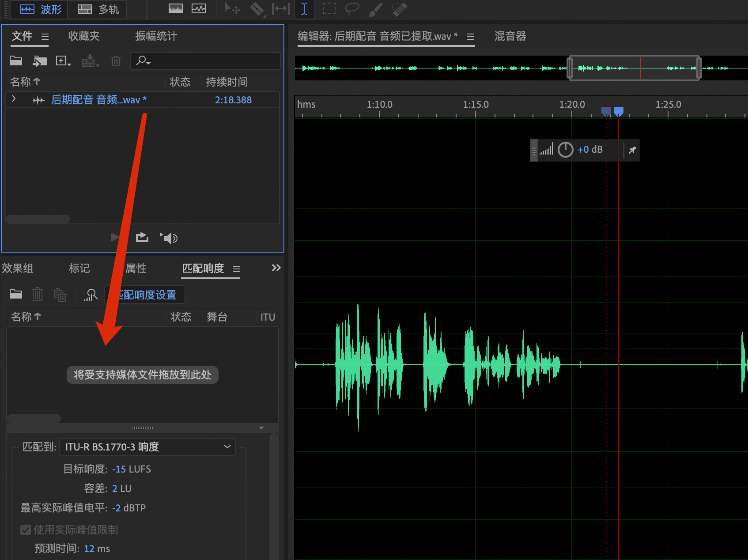This screenshot has width=748, height=560.
Task: Switch to Multitrack (多轨) view
Action: click(x=98, y=9)
